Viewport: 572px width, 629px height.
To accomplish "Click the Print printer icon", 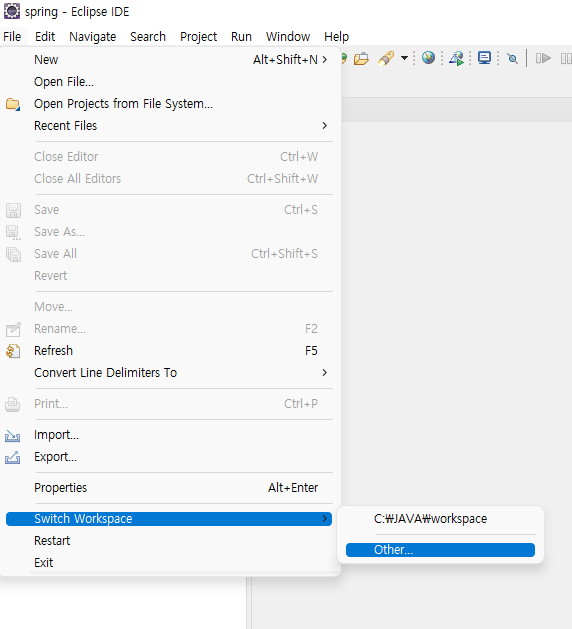I will click(x=12, y=404).
